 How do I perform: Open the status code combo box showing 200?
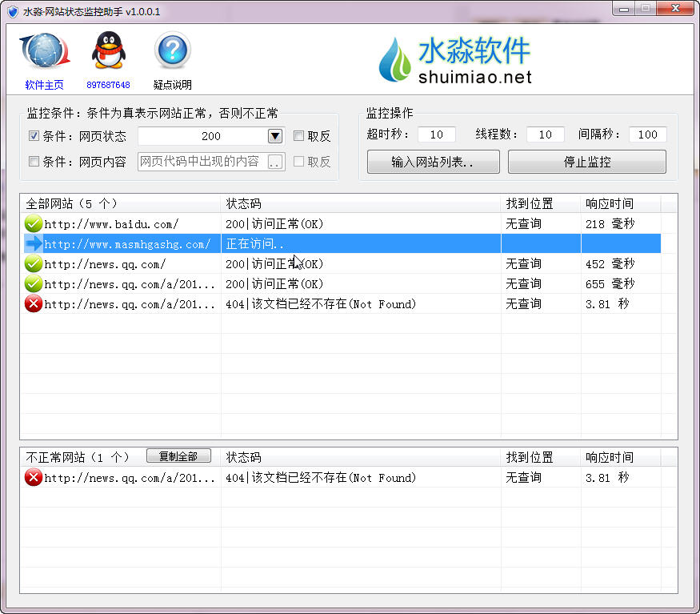203,136
